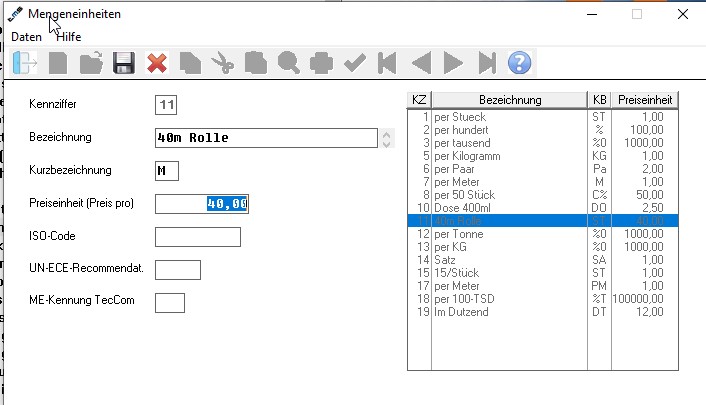Click the UN-ECE-Recommendat. input field

pyautogui.click(x=178, y=270)
